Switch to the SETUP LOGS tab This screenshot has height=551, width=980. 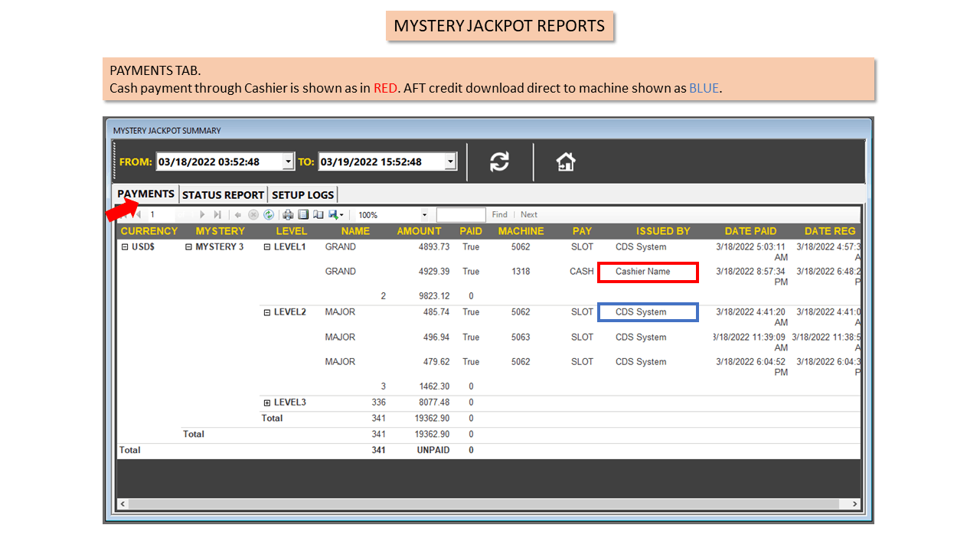(303, 194)
